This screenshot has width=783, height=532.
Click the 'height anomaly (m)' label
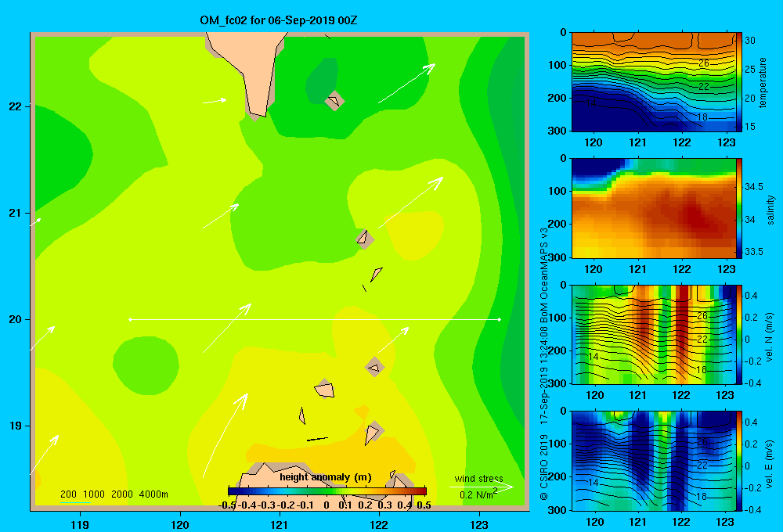326,477
